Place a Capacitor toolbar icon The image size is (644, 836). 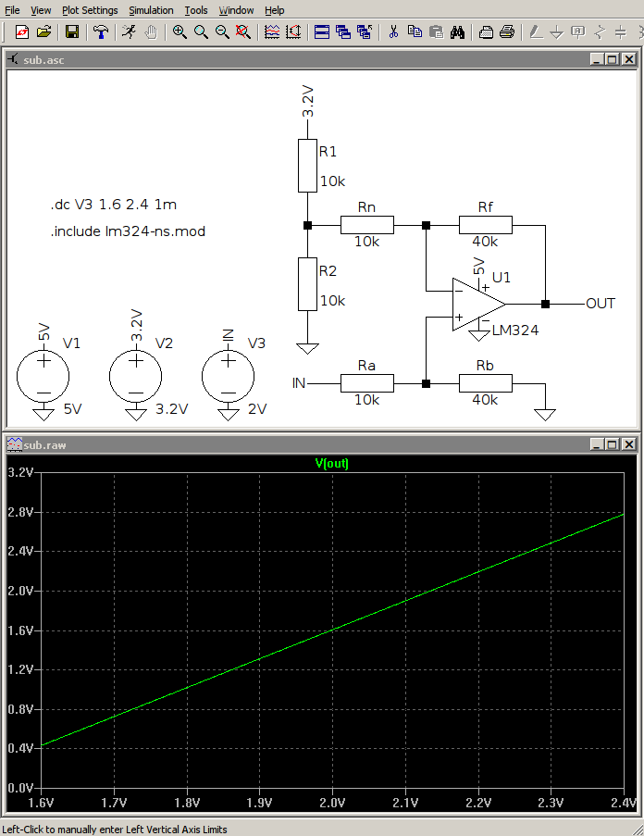click(x=621, y=32)
